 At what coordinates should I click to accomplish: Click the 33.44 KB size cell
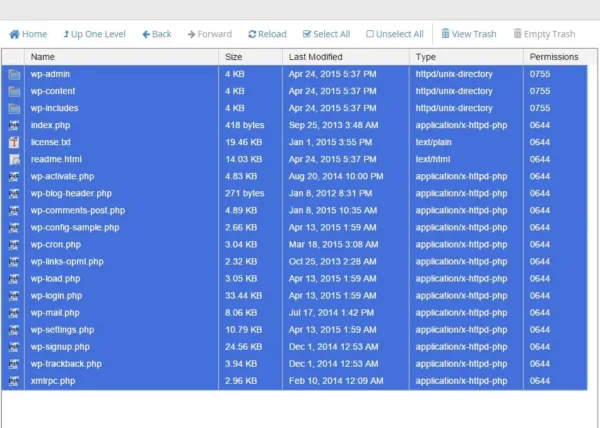point(243,296)
